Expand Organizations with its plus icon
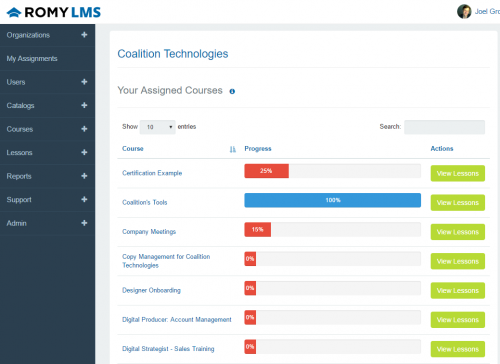Screen dimensions: 500x364 84,35
